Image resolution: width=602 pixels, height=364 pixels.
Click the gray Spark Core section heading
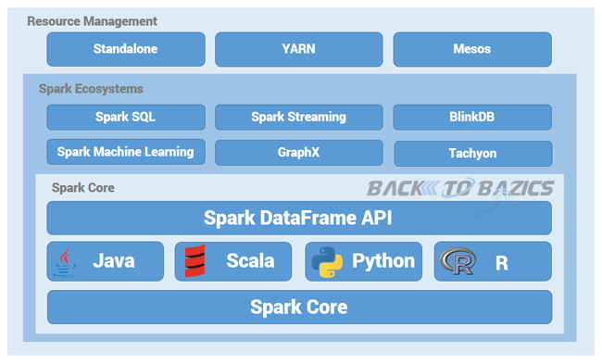[83, 188]
